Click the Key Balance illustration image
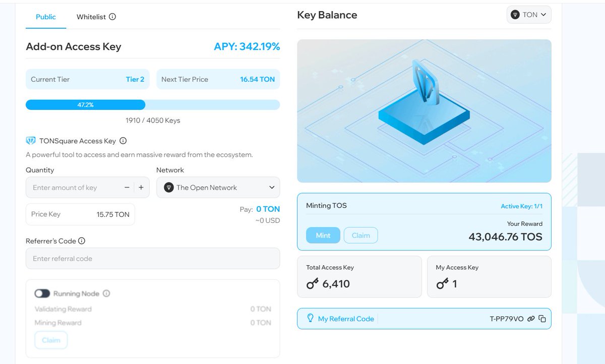Viewport: 605px width, 364px height. (424, 111)
